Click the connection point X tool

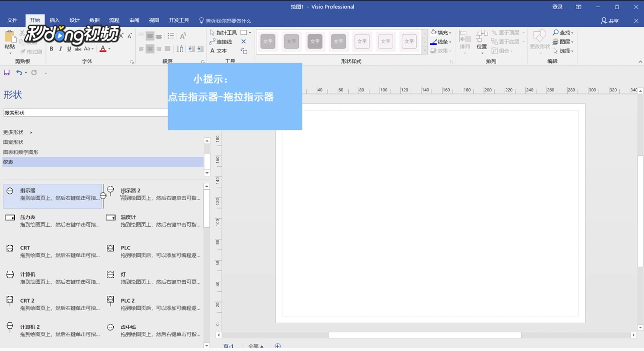[x=244, y=41]
